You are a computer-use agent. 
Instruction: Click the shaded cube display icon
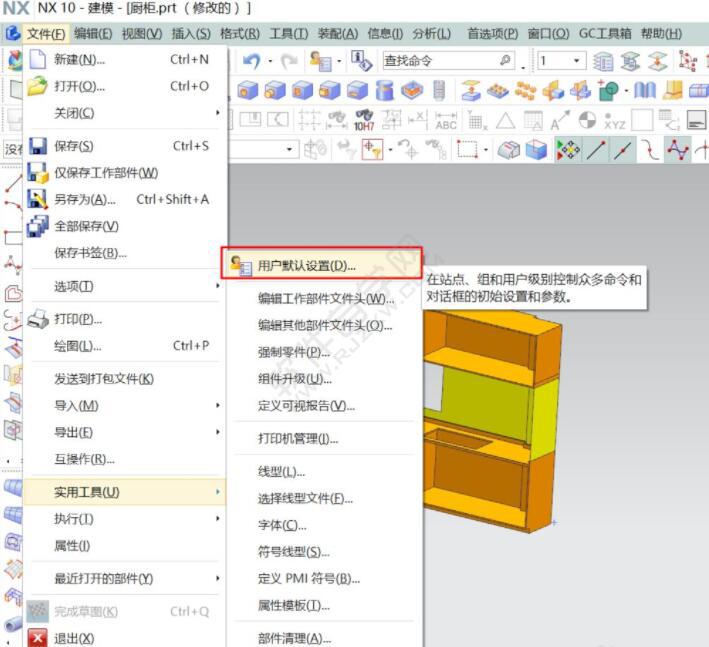[537, 150]
